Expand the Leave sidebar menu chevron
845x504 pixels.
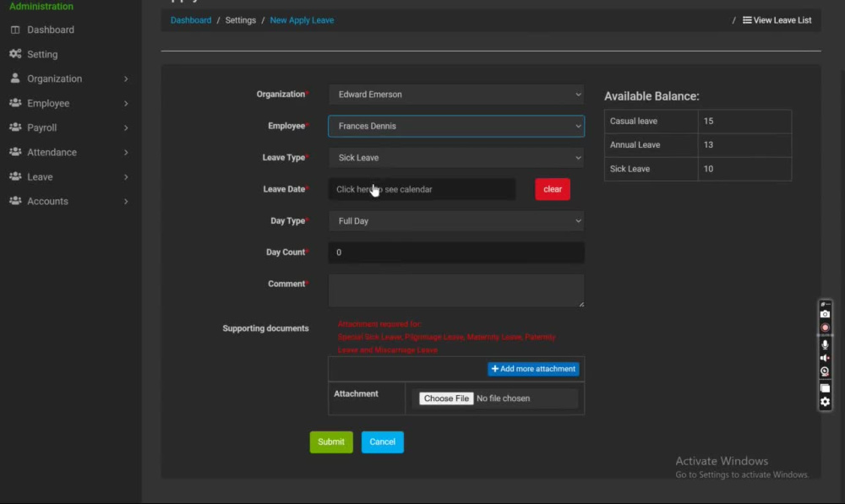[126, 176]
